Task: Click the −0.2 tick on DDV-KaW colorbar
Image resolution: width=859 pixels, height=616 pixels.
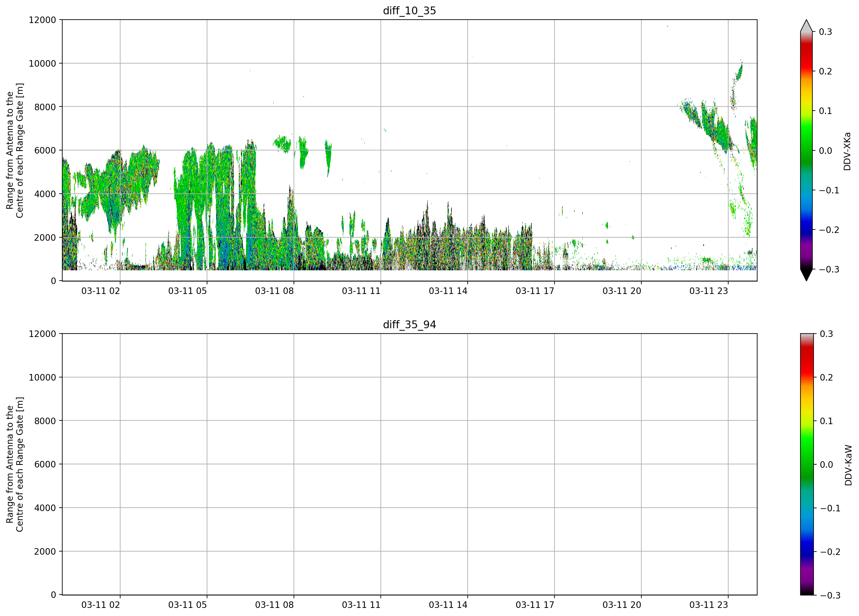Action: click(830, 552)
